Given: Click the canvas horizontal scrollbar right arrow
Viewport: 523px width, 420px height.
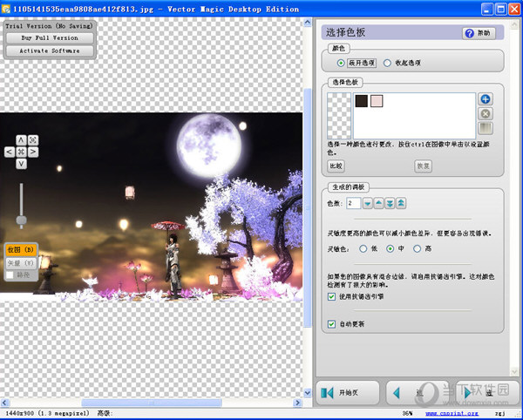Looking at the screenshot, I should coord(297,403).
